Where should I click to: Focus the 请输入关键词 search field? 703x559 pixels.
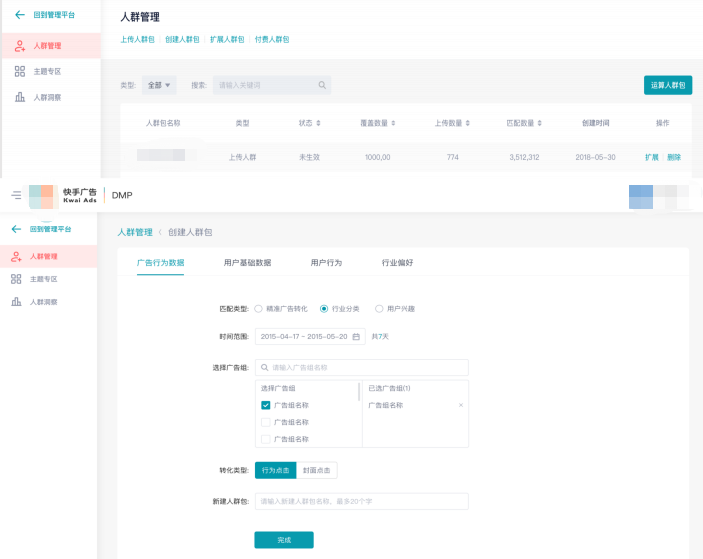click(x=272, y=85)
